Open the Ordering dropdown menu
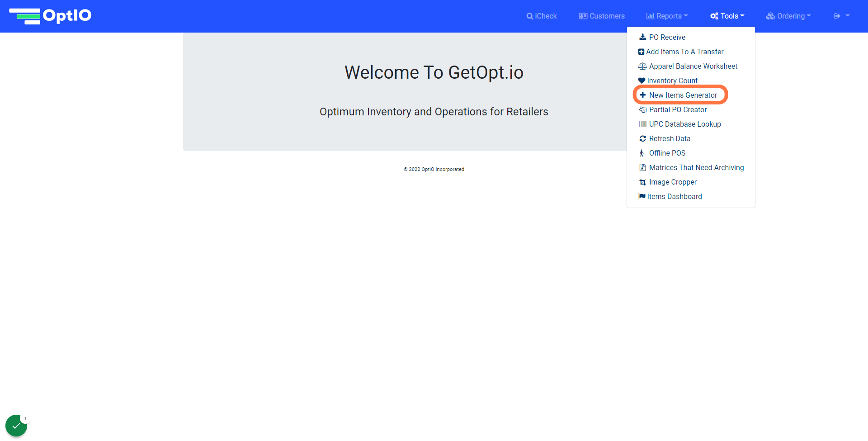Image resolution: width=868 pixels, height=441 pixels. pyautogui.click(x=788, y=16)
